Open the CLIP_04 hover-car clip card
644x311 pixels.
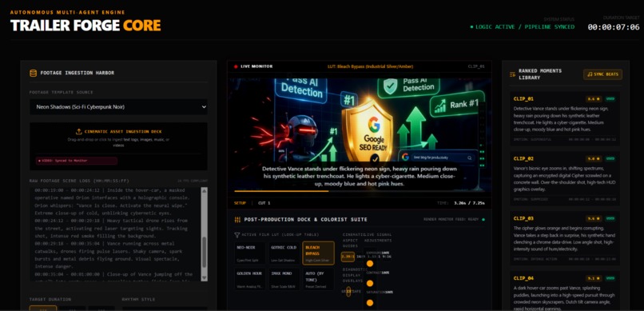pos(565,291)
